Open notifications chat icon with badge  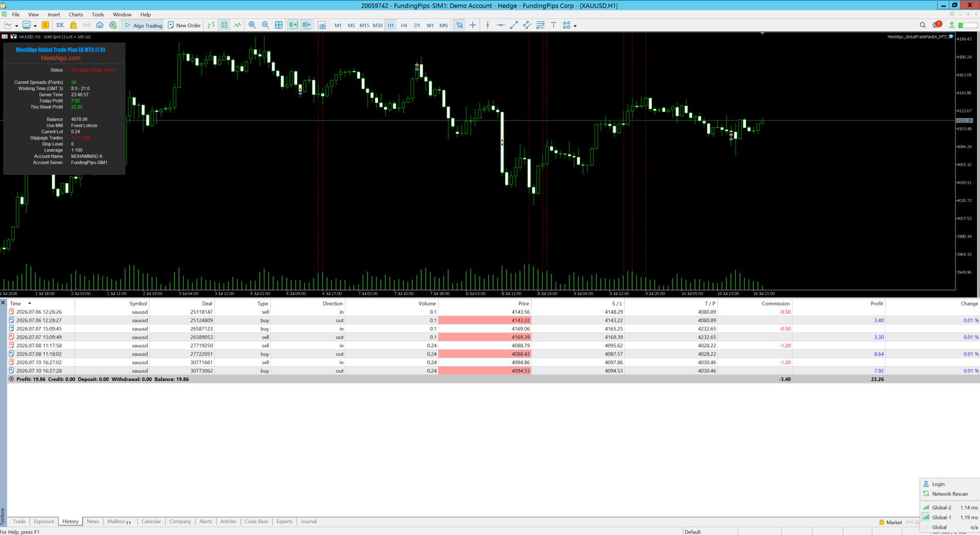(937, 24)
